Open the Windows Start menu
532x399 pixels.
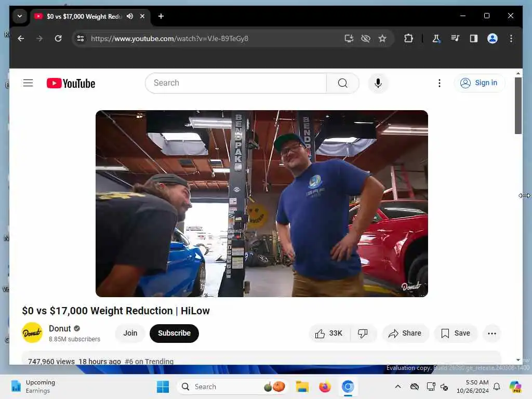click(163, 387)
